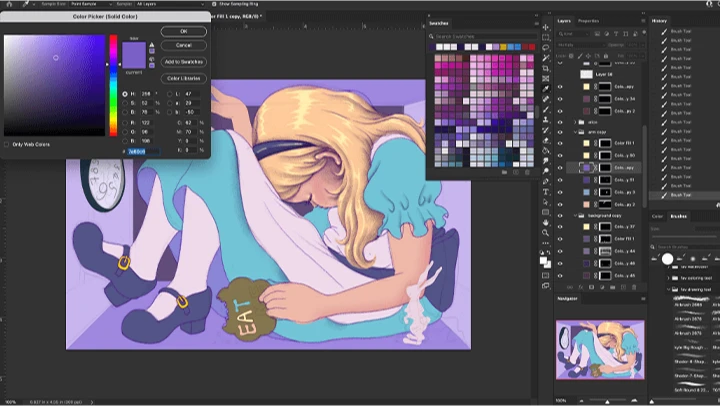Screen dimensions: 720x406
Task: Switch to the Properties tab
Action: pyautogui.click(x=588, y=21)
